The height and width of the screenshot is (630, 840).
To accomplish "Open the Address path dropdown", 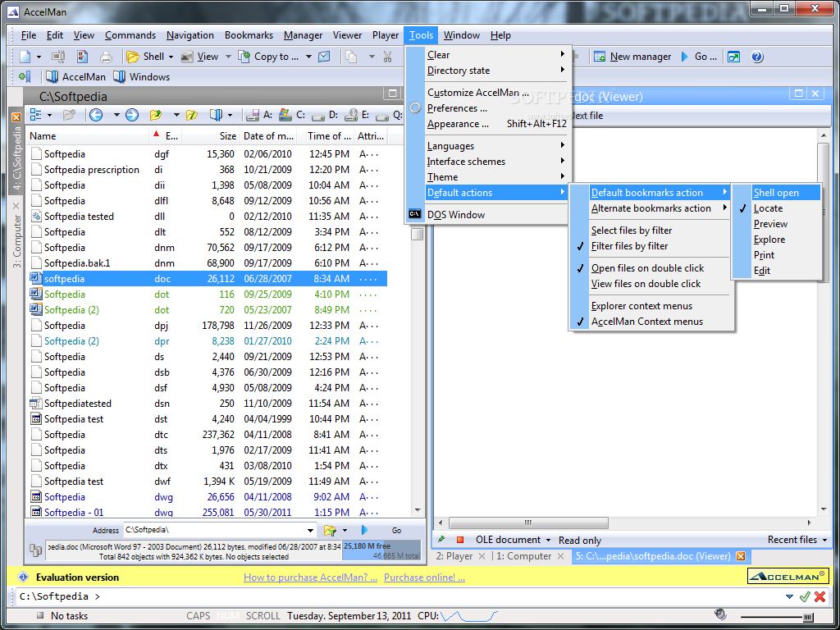I will tap(310, 531).
